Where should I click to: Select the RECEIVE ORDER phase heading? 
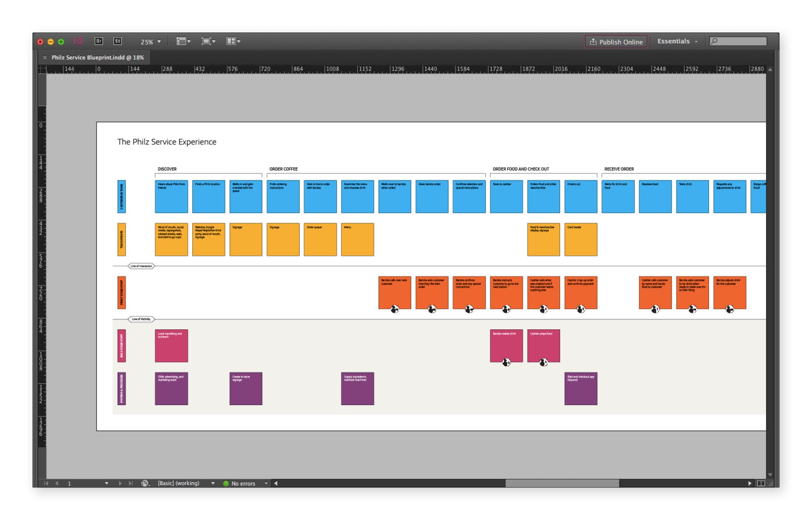click(x=619, y=169)
